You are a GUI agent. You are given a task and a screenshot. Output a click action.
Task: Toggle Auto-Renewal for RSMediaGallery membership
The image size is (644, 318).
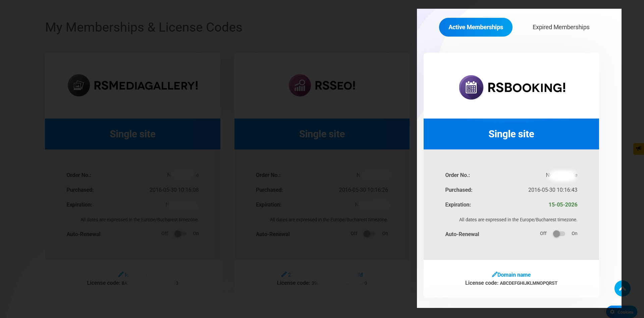coord(180,234)
